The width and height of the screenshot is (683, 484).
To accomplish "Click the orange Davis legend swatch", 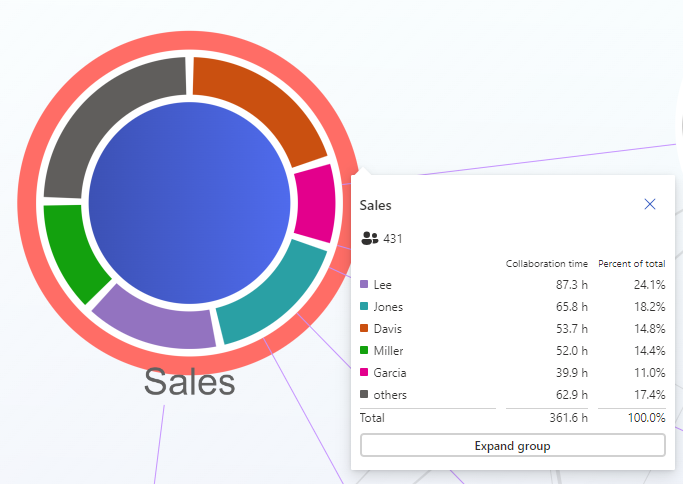I will (365, 329).
